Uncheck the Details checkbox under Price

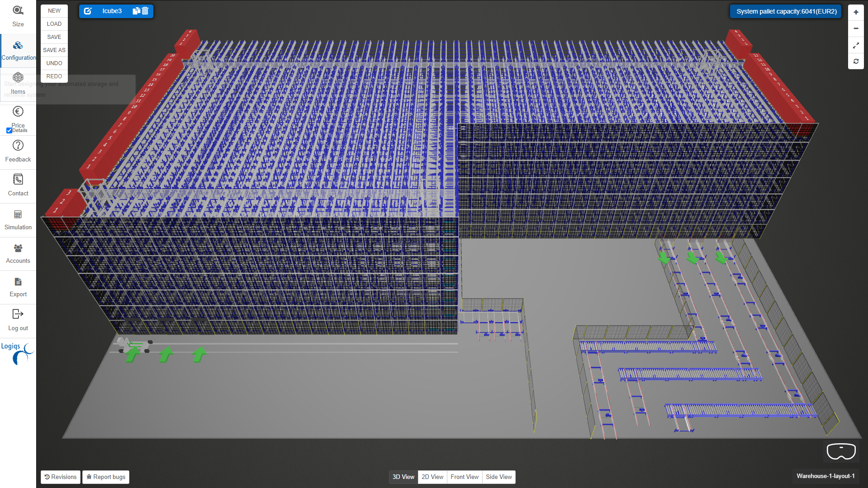point(9,131)
